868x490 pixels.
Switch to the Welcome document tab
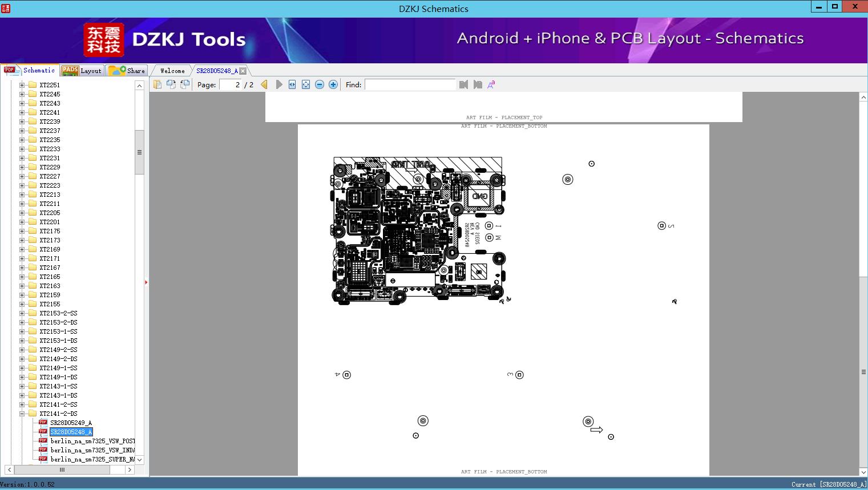[172, 71]
